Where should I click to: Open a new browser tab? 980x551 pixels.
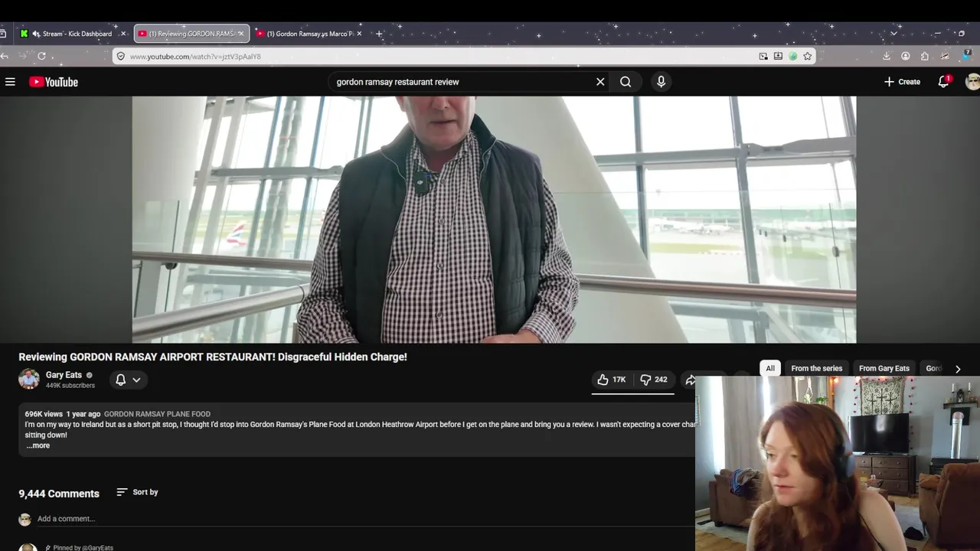[x=379, y=34]
